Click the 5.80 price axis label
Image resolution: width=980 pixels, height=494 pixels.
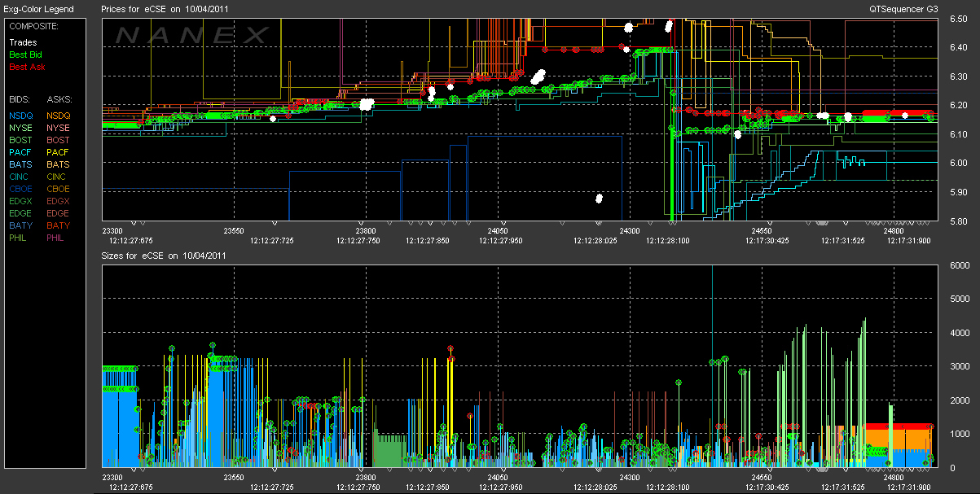(958, 221)
